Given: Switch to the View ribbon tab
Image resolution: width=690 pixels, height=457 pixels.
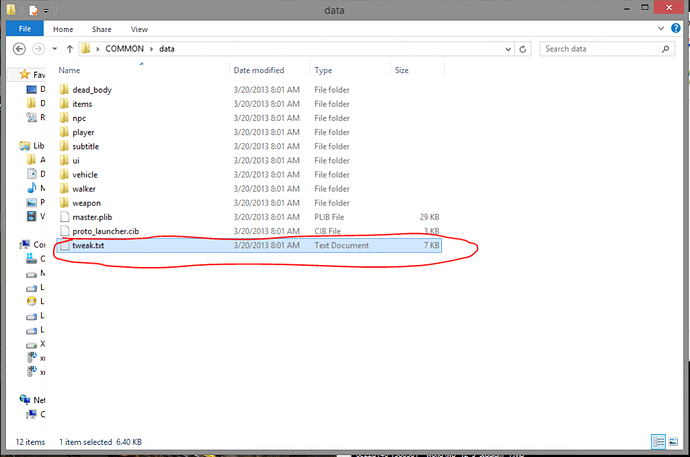Looking at the screenshot, I should (139, 30).
